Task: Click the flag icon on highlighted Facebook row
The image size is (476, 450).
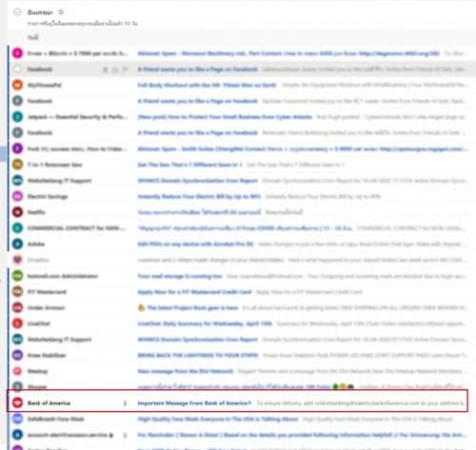Action: point(125,69)
